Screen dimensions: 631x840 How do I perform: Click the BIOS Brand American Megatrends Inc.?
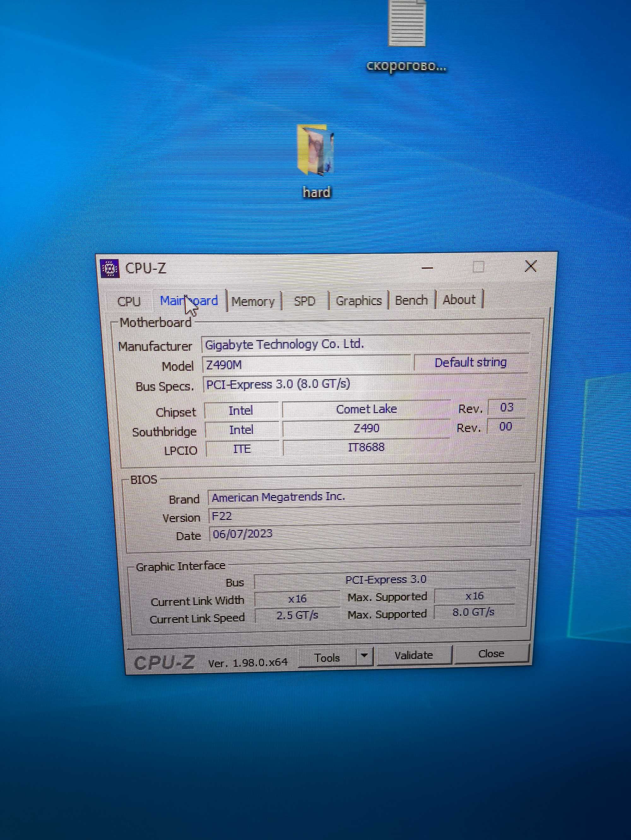(x=365, y=496)
